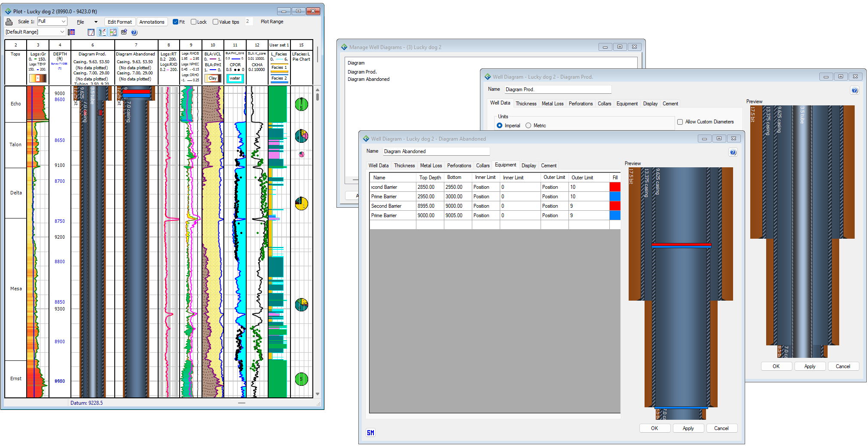This screenshot has width=868, height=446.
Task: Enable the Lock checkbox
Action: tap(193, 22)
